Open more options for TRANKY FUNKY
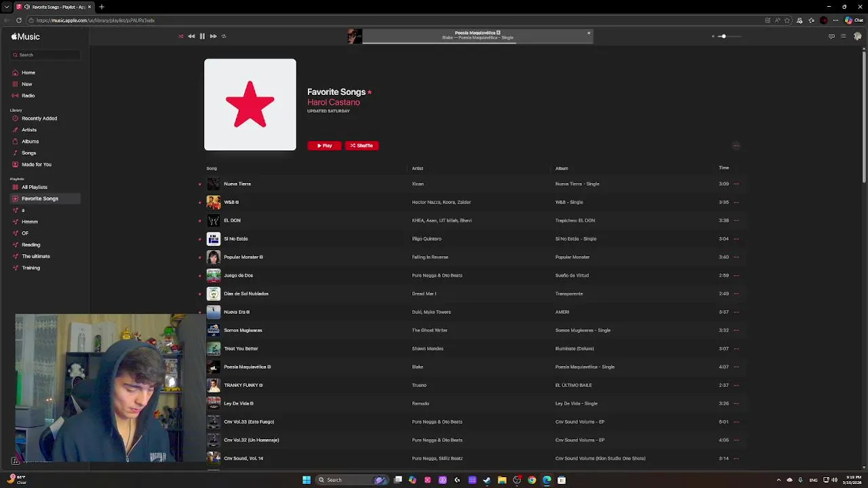This screenshot has width=868, height=488. pos(736,385)
